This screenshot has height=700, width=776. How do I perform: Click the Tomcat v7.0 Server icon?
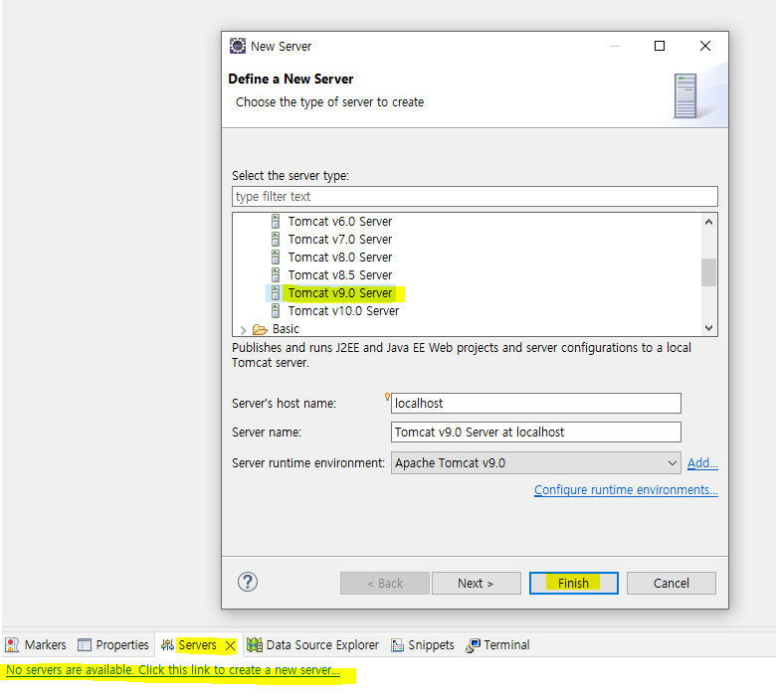point(276,239)
